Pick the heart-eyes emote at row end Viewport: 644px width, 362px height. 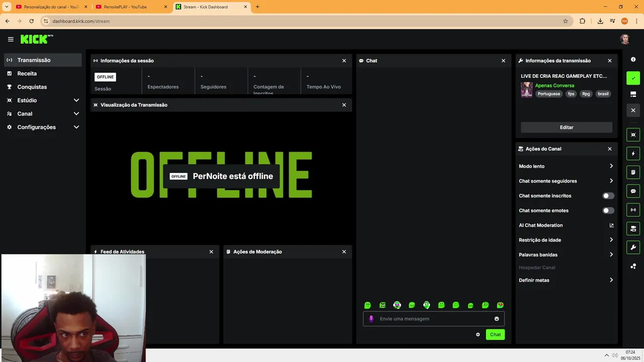click(500, 305)
